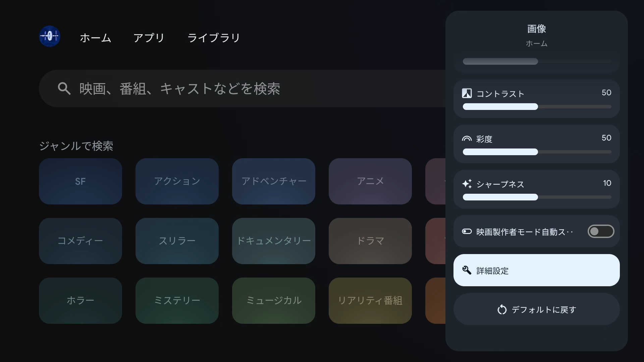This screenshot has width=644, height=362.
Task: Switch to the アプリ tab
Action: pos(149,38)
